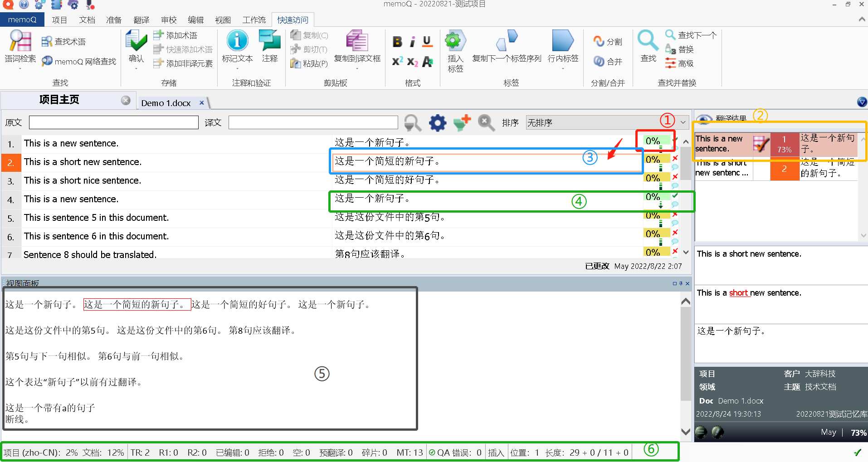Screen dimensions: 868x462
Task: Switch to the 项目主页 document tab
Action: pyautogui.click(x=59, y=100)
